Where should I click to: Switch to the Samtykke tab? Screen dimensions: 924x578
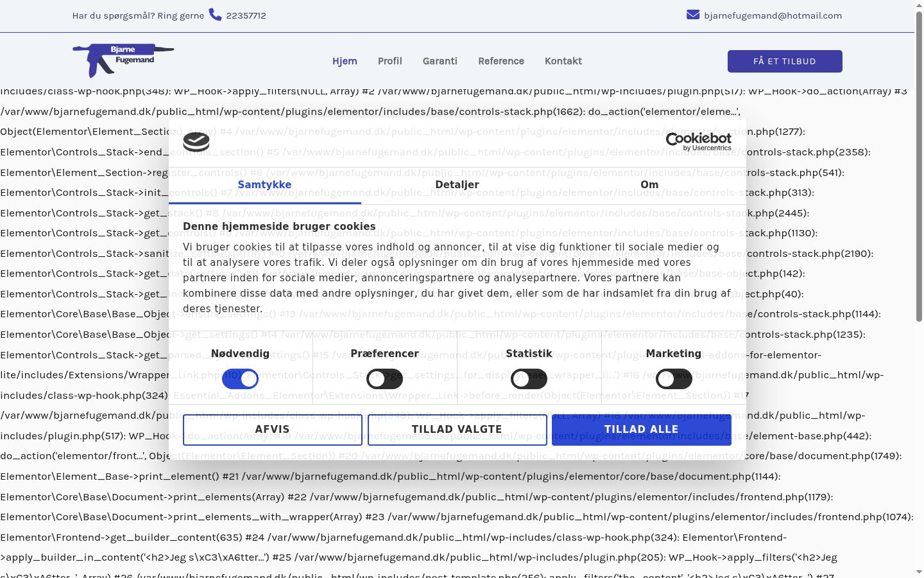(x=264, y=185)
